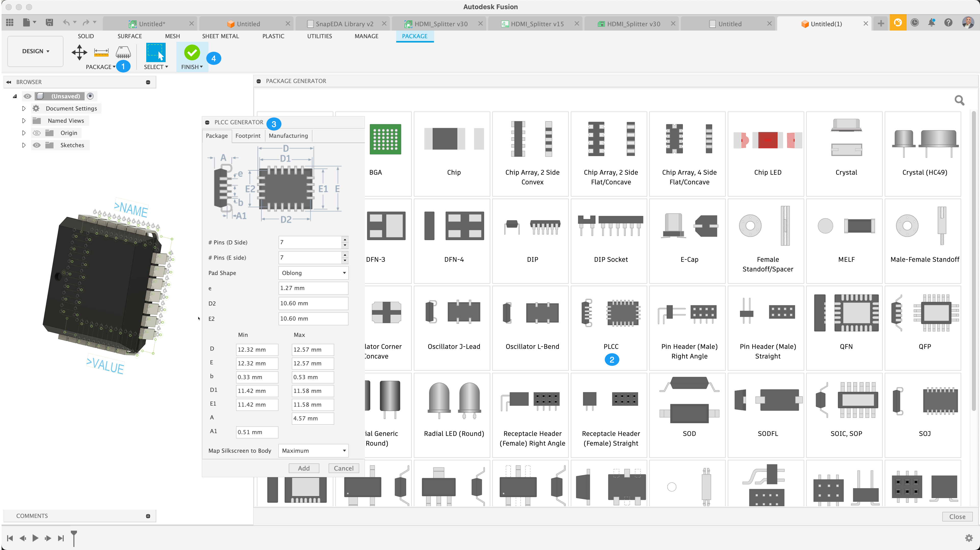Click the search icon in Package Generator
Screen dimensions: 980x550
click(959, 100)
